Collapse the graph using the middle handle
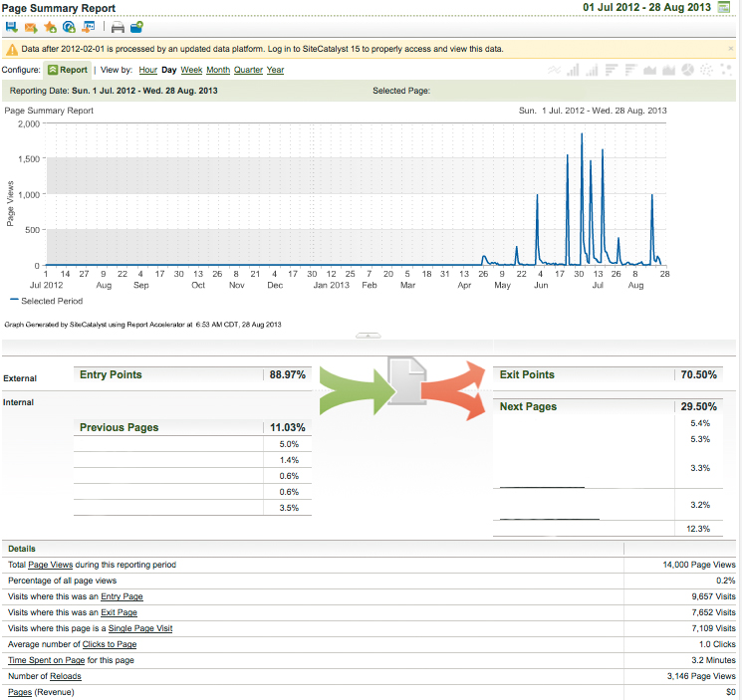 pyautogui.click(x=369, y=336)
